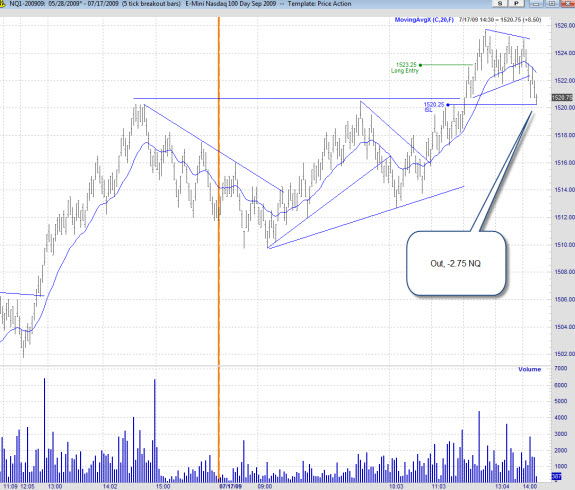Screen dimensions: 575x490
Task: Click the 7000 volume axis label
Action: point(561,369)
